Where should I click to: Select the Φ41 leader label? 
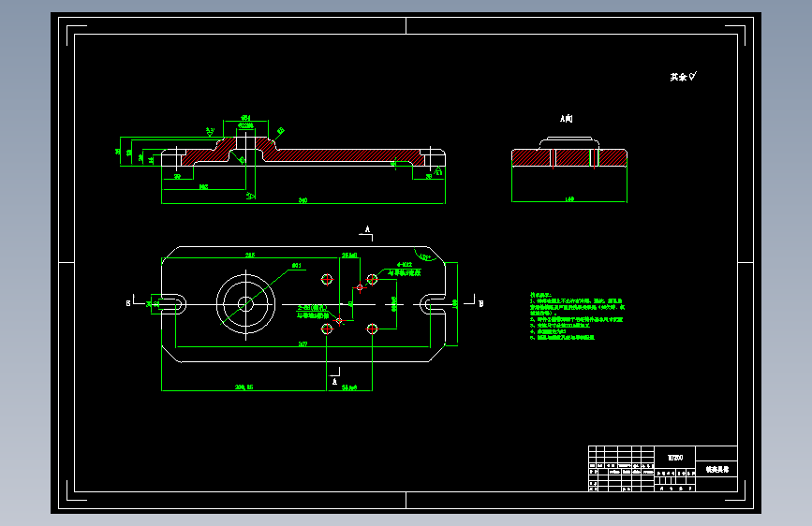point(296,266)
